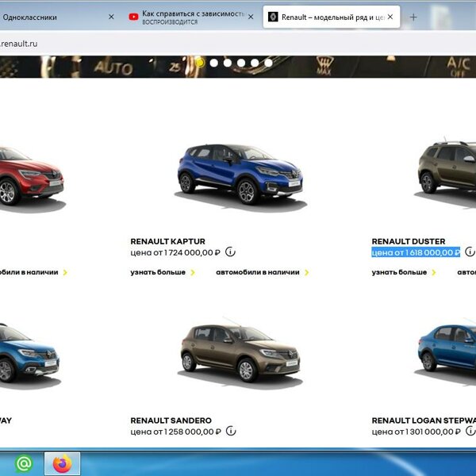Image resolution: width=476 pixels, height=476 pixels.
Task: Click the price цена от 1 724 000,00
Action: pos(175,252)
